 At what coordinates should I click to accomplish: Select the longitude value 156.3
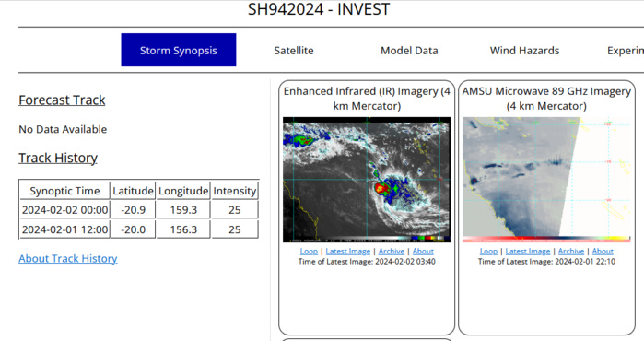point(183,229)
